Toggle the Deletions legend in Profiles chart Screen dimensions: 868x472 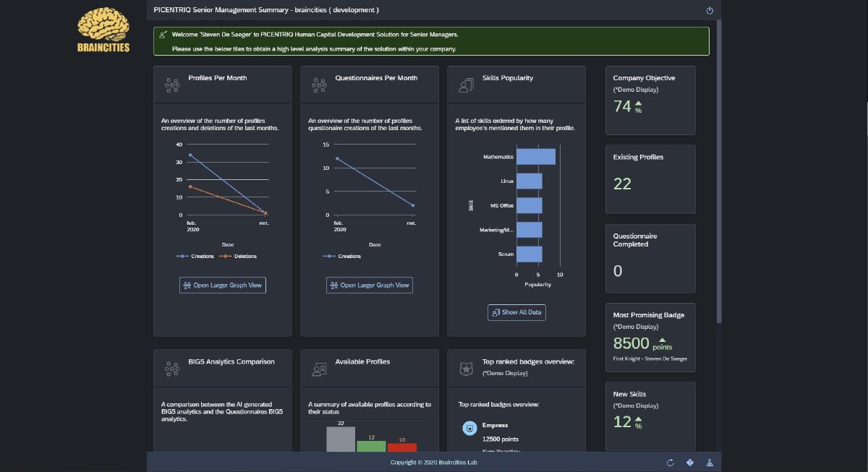pyautogui.click(x=239, y=256)
